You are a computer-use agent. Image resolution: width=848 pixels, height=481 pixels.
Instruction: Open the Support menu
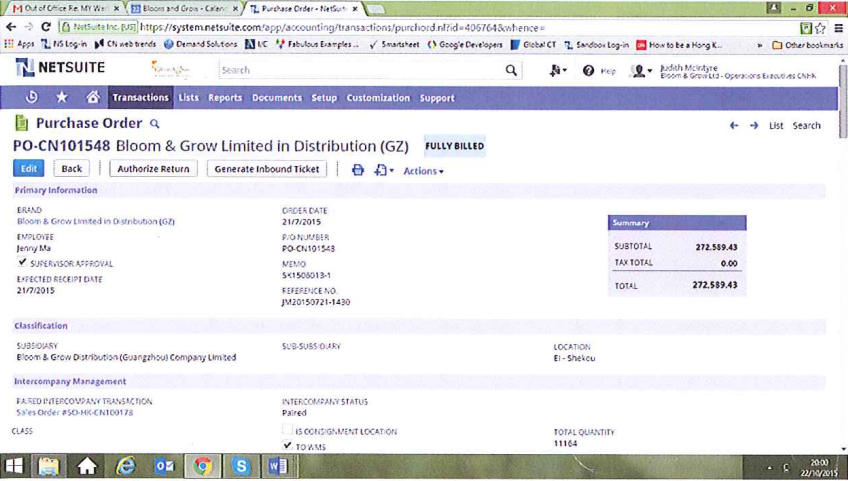point(437,98)
